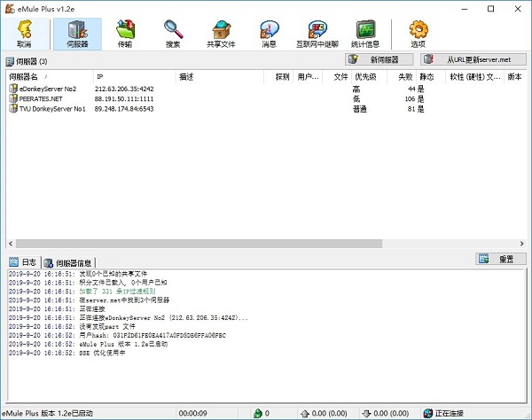The height and width of the screenshot is (420, 532).
Task: Select the eDonkeyServer No2 server name
Action: [x=48, y=89]
